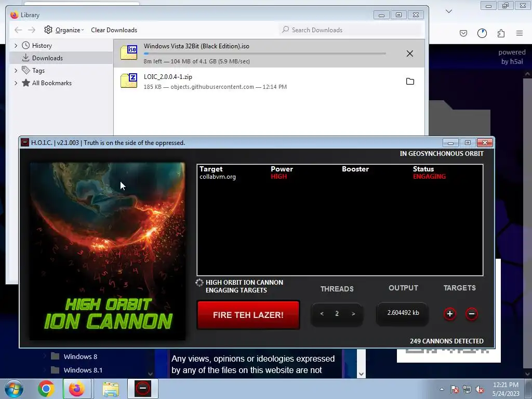The image size is (532, 399).
Task: Click the FIRE TEH LAZER! button
Action: (x=248, y=315)
